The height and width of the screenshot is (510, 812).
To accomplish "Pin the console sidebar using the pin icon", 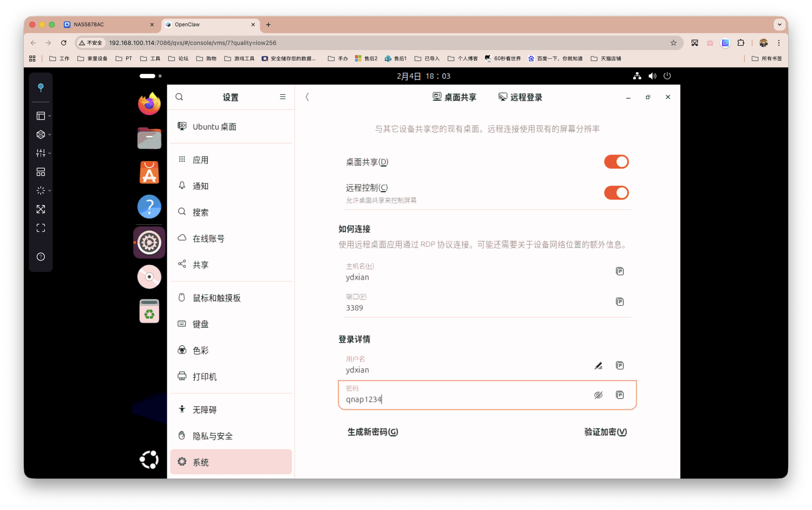I will (x=41, y=88).
